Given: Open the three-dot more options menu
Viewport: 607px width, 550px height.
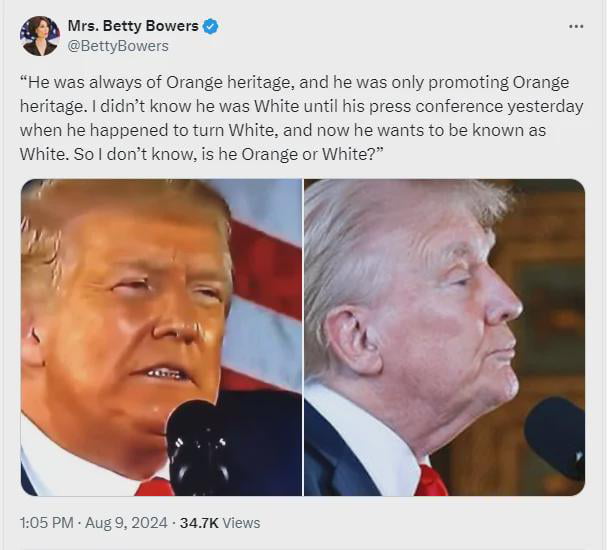Looking at the screenshot, I should pyautogui.click(x=576, y=26).
